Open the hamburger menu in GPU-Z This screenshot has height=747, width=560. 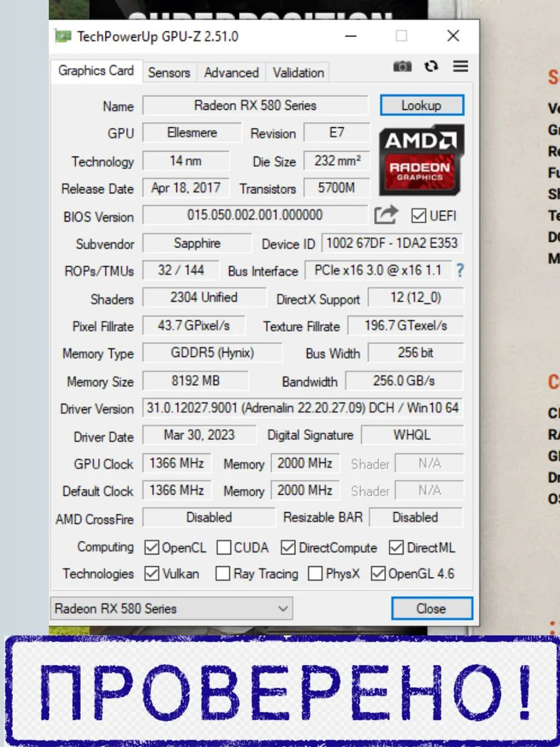[x=461, y=66]
